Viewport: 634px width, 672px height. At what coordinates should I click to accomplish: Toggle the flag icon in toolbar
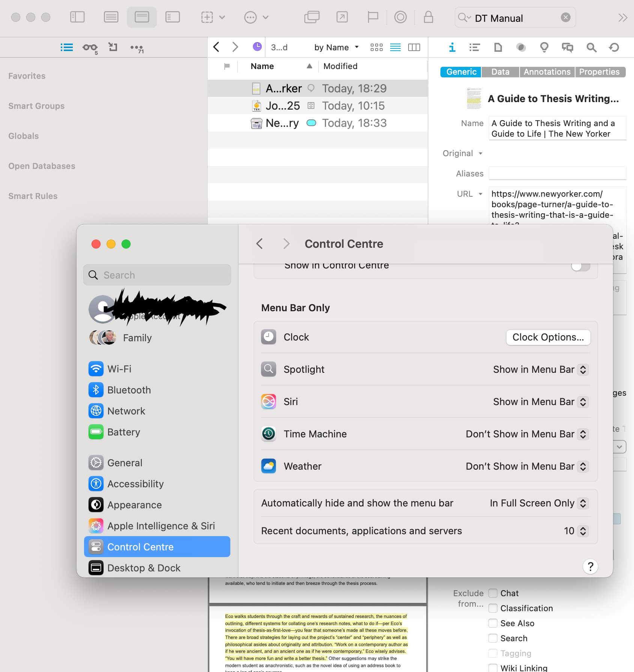click(x=373, y=17)
